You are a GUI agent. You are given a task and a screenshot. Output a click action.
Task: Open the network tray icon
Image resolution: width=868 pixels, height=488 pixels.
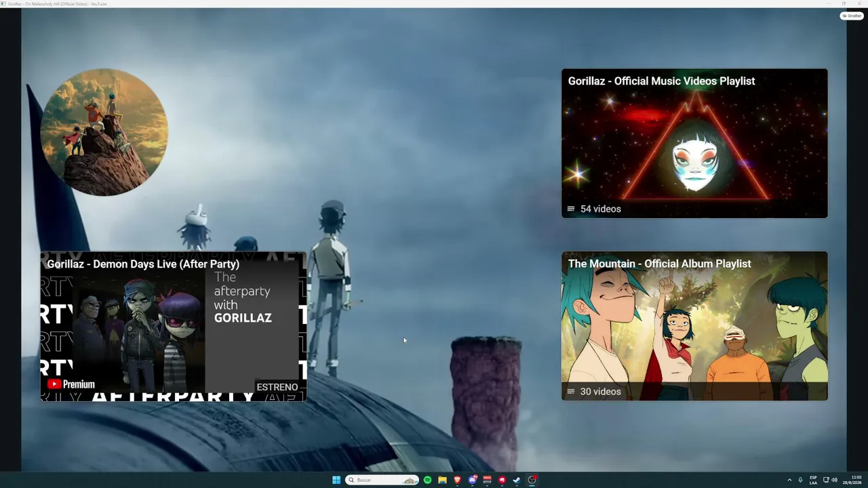[x=826, y=480]
